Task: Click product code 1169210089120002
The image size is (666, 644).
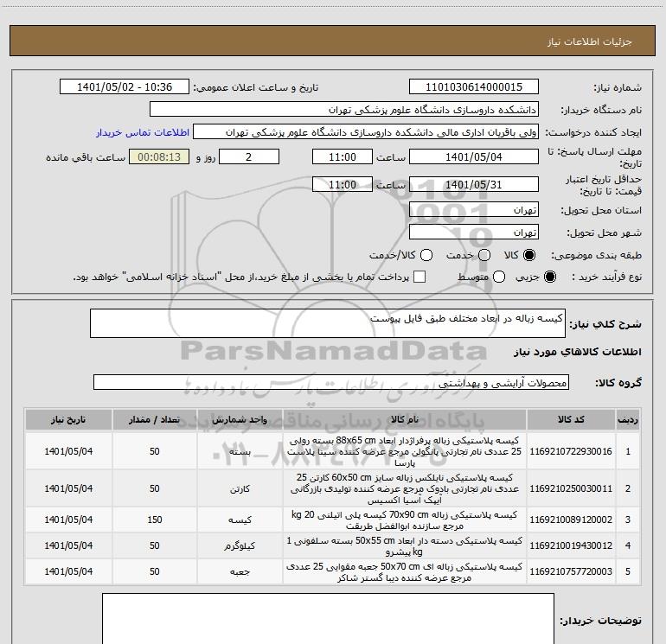Action: pos(571,520)
